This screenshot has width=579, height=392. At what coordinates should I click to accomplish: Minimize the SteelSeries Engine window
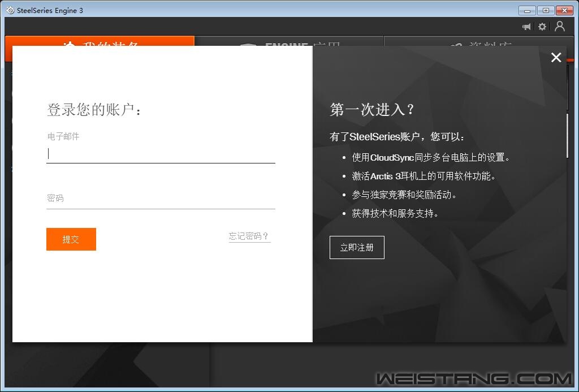click(x=527, y=10)
